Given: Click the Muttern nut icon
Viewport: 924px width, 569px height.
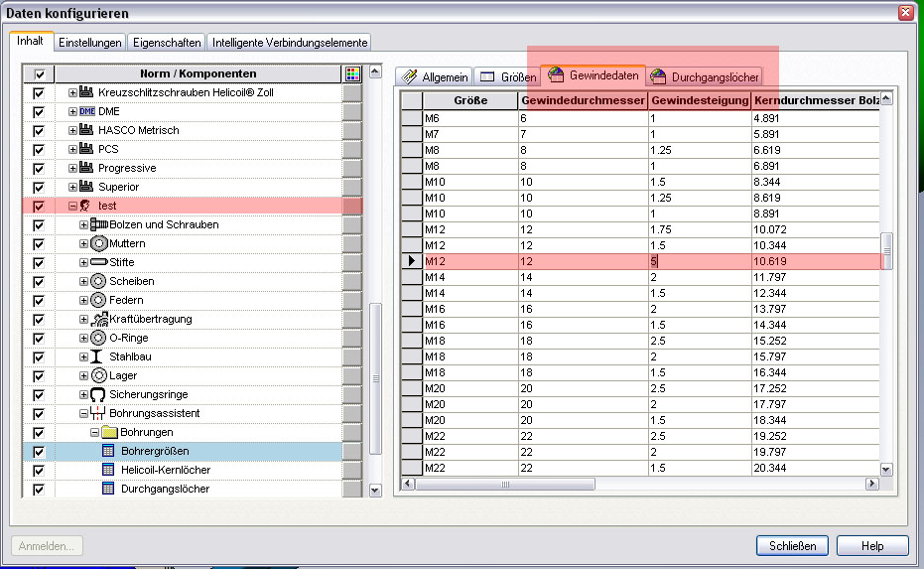Looking at the screenshot, I should [98, 243].
